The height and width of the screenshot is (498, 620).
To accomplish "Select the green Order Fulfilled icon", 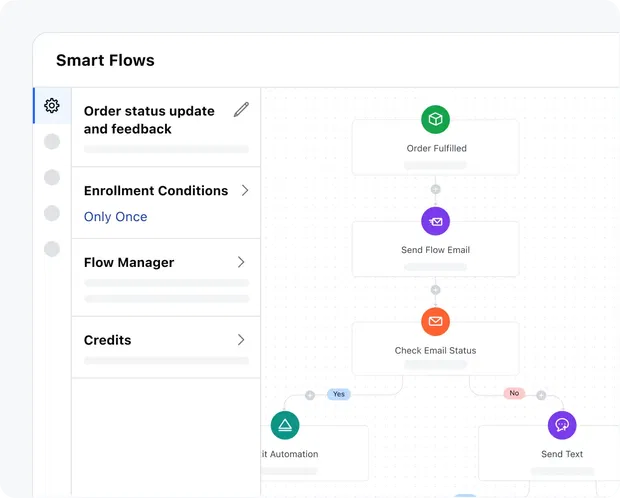I will tap(435, 120).
